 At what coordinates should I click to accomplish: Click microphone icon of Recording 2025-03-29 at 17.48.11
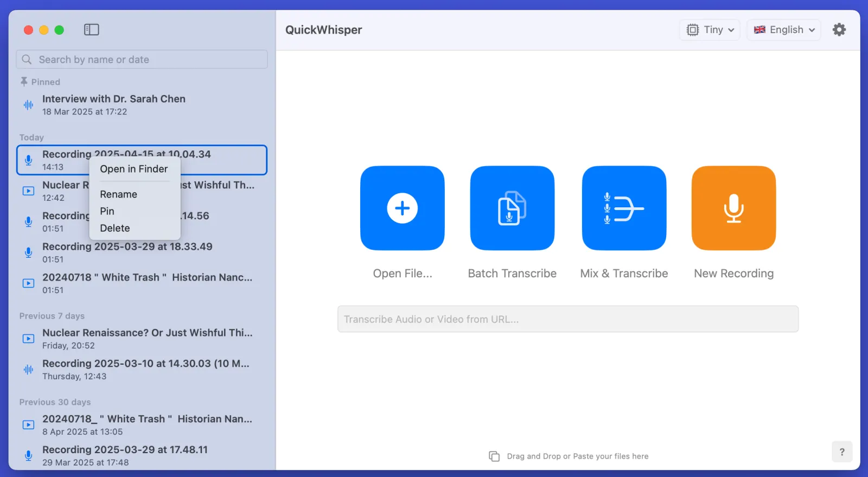click(28, 456)
